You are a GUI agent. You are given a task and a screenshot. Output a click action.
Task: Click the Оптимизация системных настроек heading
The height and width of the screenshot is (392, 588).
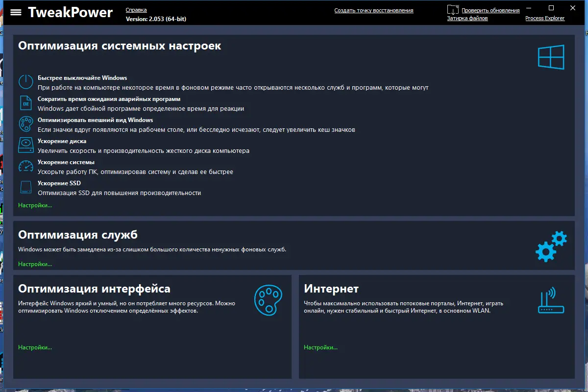coord(120,46)
